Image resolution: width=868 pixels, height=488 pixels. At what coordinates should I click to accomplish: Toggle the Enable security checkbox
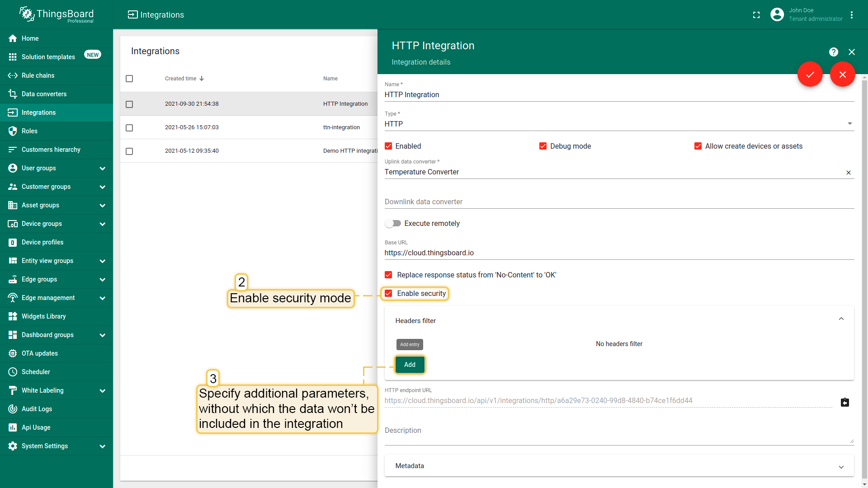point(388,294)
